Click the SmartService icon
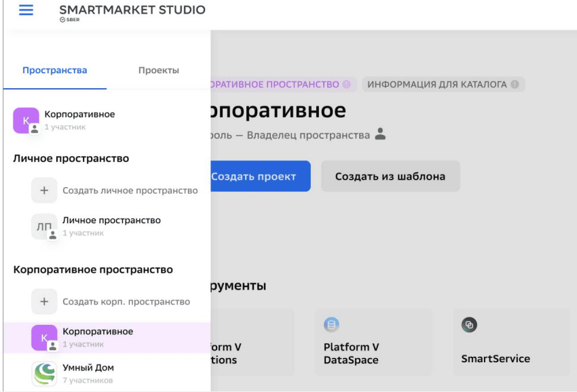Screen dimensions: 577x392 click(x=469, y=325)
